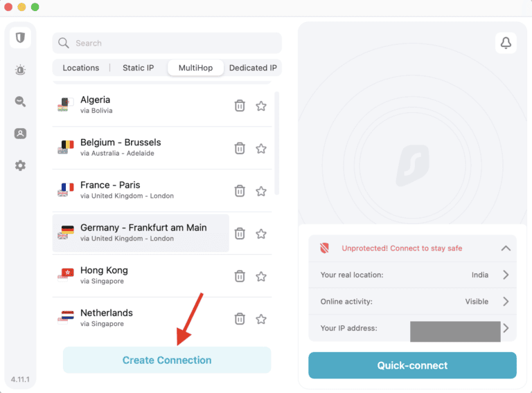The width and height of the screenshot is (532, 393).
Task: Switch to the Dedicated IP tab
Action: 253,68
